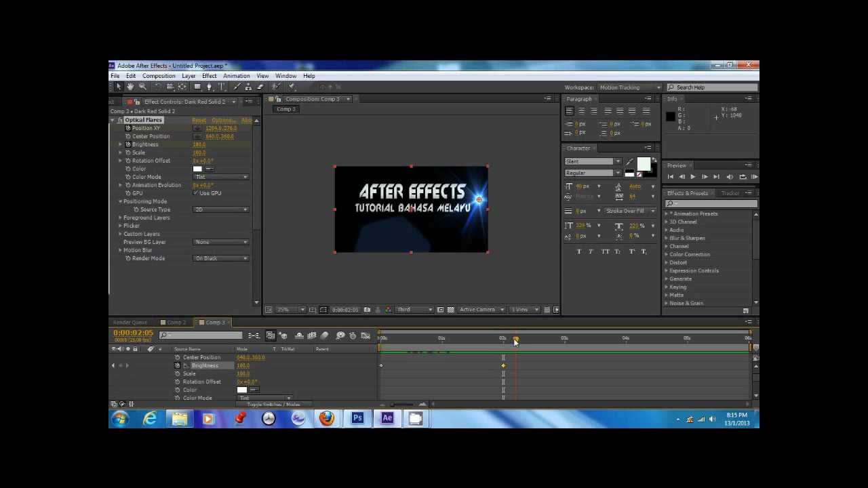Image resolution: width=868 pixels, height=488 pixels.
Task: Toggle the Scale stopwatch in Effect Controls
Action: click(127, 152)
